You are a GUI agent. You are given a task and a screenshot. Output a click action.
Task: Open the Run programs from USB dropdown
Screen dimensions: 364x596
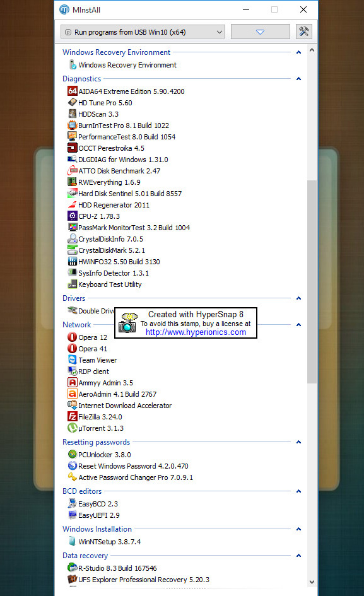point(143,32)
